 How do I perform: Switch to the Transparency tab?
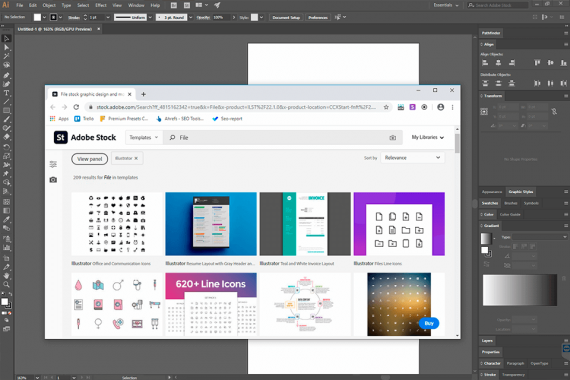(513, 375)
